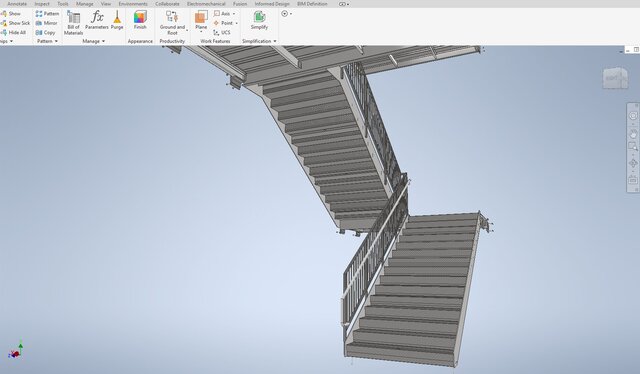Select the Pattern component tool
This screenshot has width=640, height=374.
[x=47, y=14]
